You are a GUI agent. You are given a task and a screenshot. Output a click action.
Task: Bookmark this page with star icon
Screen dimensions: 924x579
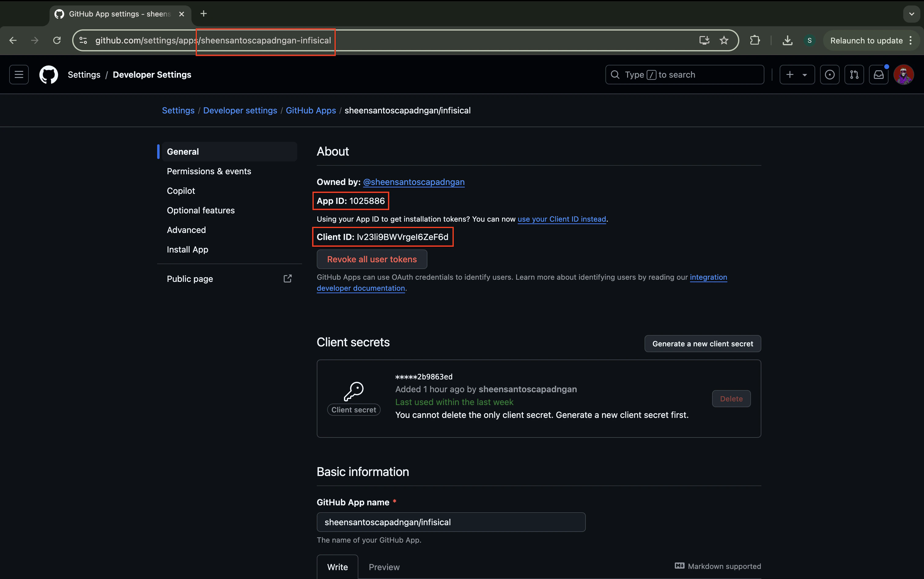point(724,40)
